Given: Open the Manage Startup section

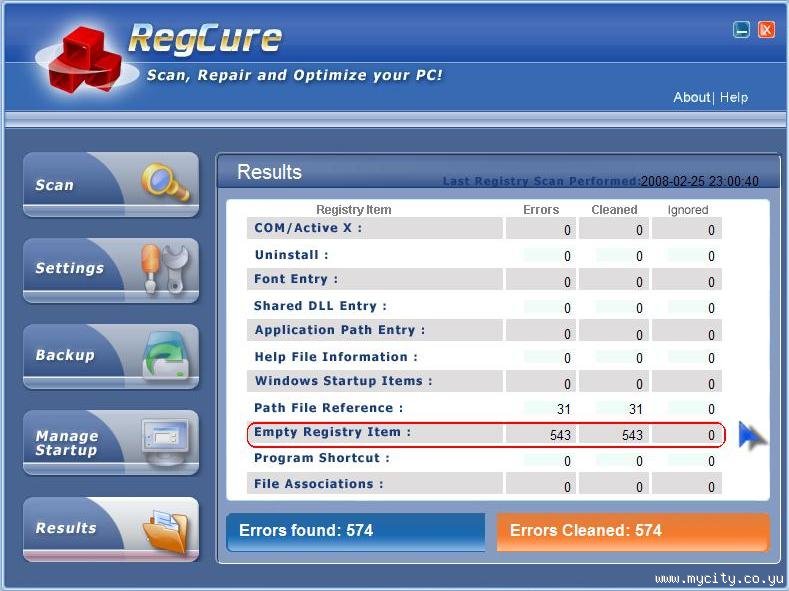Looking at the screenshot, I should pyautogui.click(x=111, y=443).
